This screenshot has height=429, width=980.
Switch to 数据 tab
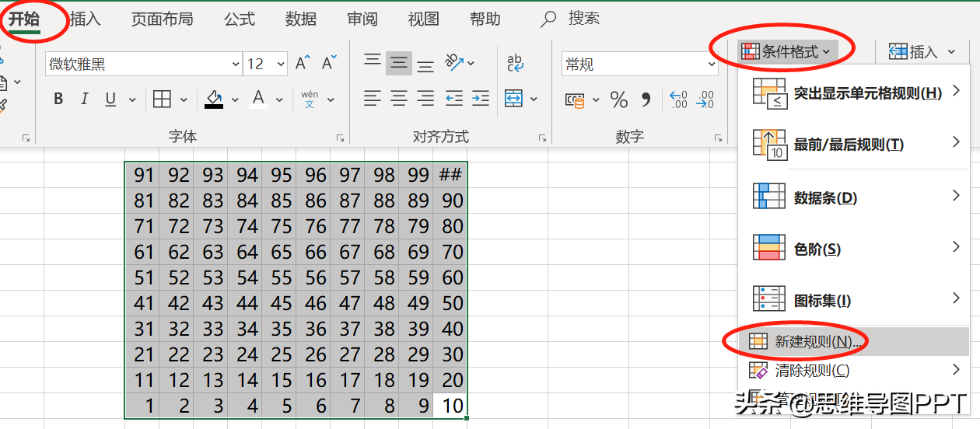point(300,19)
